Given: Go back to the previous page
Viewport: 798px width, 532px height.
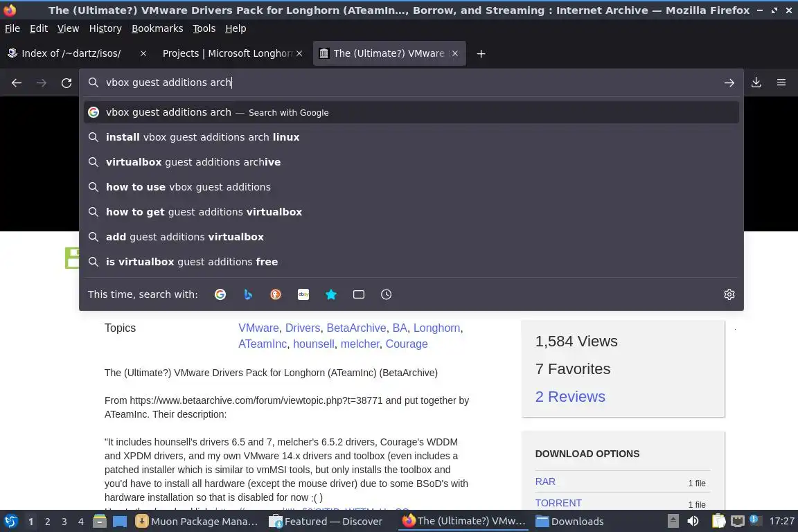Looking at the screenshot, I should [x=17, y=82].
